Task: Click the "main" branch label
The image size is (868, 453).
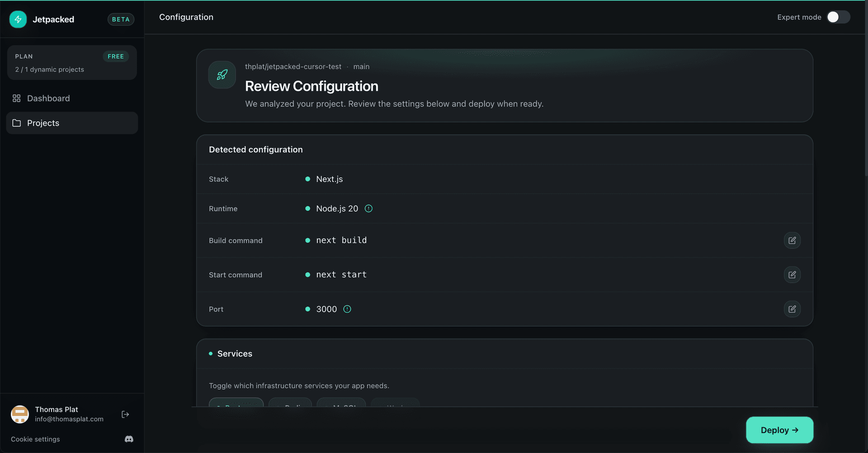Action: coord(361,66)
